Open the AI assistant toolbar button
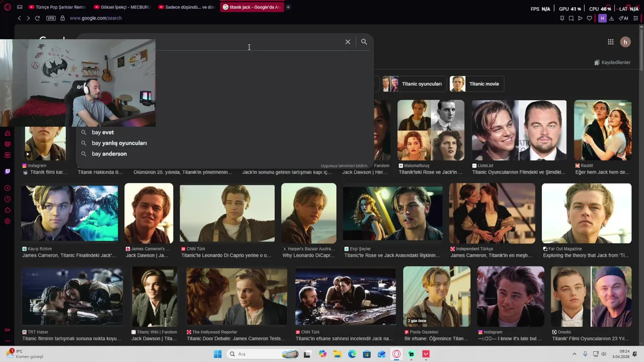 [624, 18]
